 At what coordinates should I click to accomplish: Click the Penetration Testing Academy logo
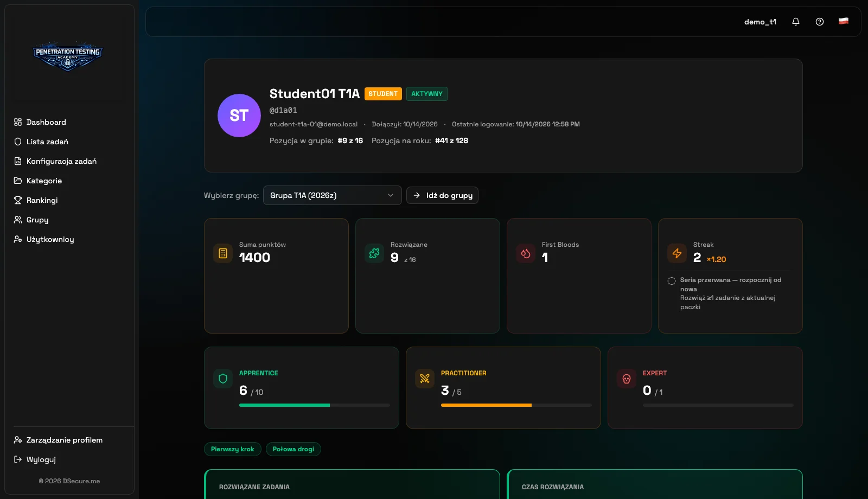tap(68, 56)
